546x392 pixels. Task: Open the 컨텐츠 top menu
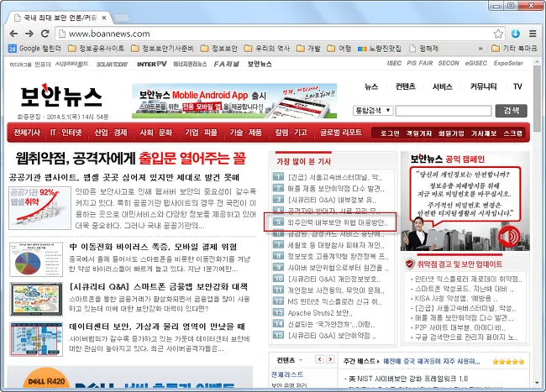(x=406, y=86)
